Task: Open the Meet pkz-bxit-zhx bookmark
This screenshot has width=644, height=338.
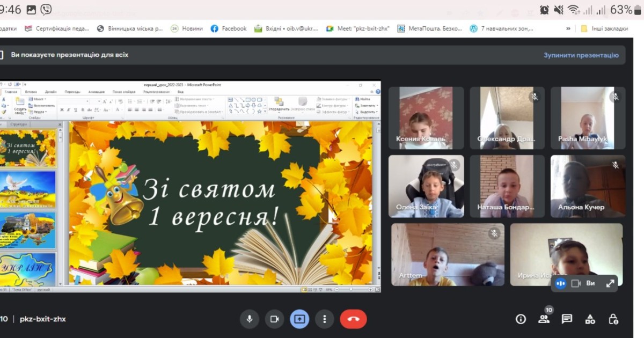Action: 357,28
